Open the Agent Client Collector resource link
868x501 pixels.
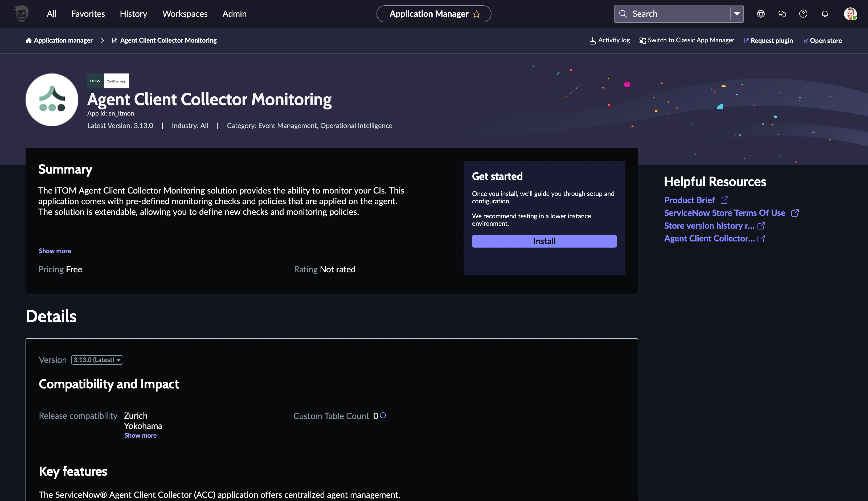709,239
